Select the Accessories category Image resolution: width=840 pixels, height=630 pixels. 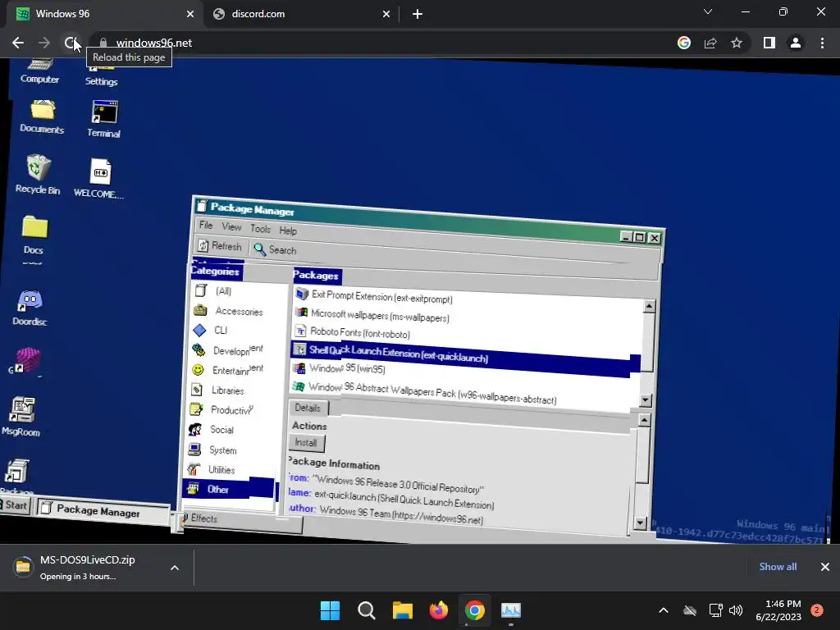[238, 311]
